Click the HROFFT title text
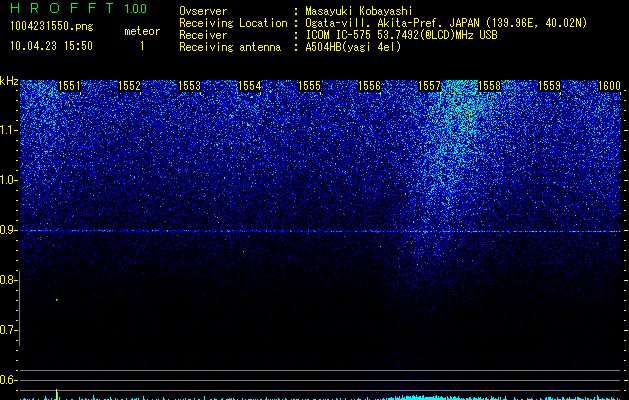The width and height of the screenshot is (629, 400). pos(62,8)
